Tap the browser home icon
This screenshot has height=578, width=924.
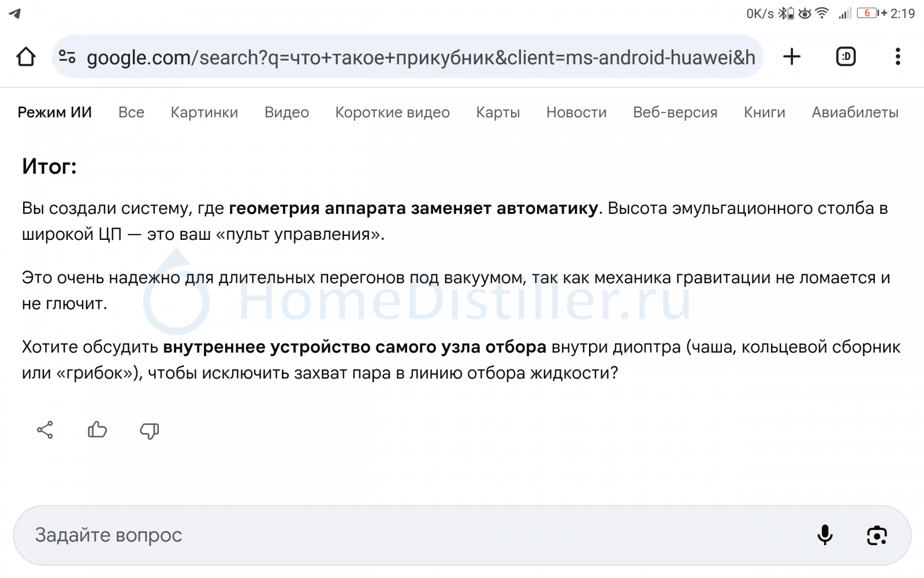(x=26, y=57)
